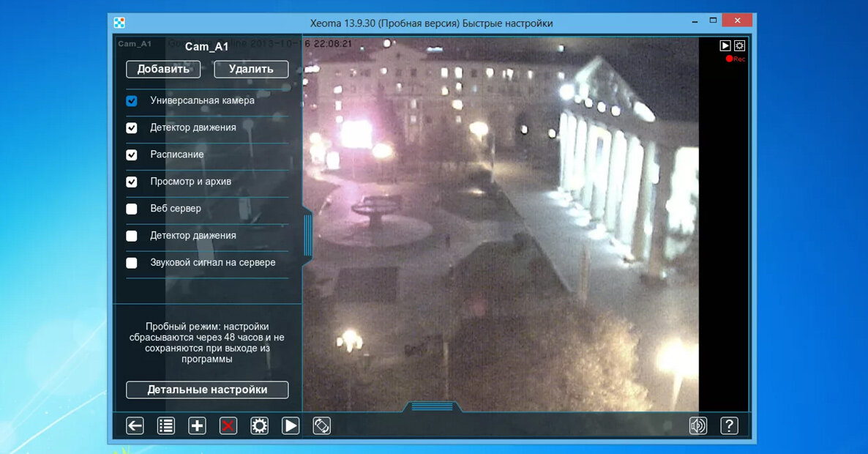
Task: Collapse the quick settings panel side handle
Action: pos(308,236)
